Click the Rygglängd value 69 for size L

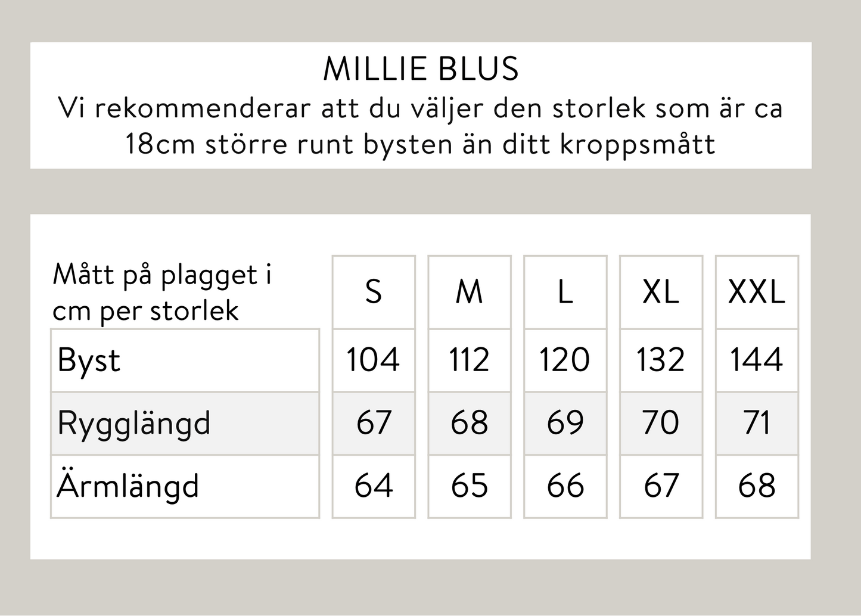point(565,423)
